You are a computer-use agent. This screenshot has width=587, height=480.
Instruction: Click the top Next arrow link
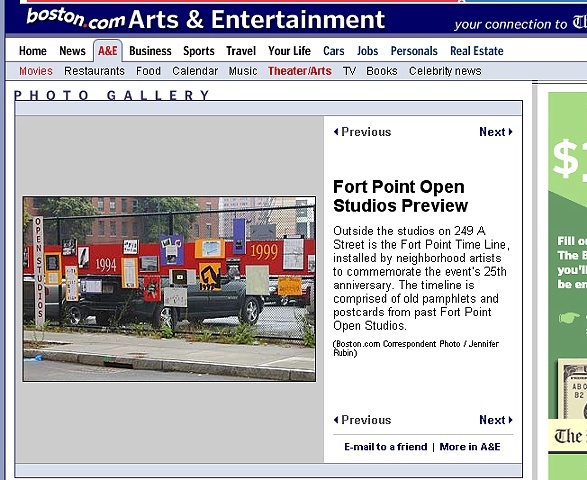tap(496, 132)
